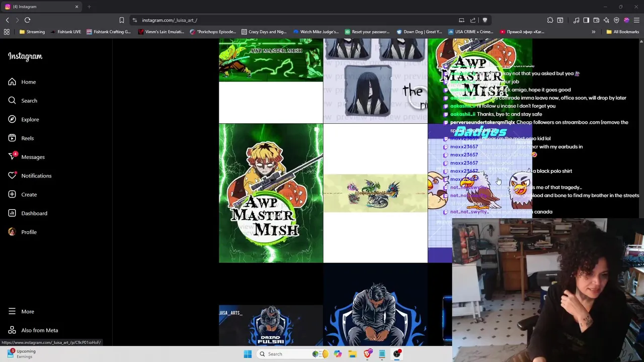
Task: Open Reels in the sidebar
Action: tap(21, 138)
